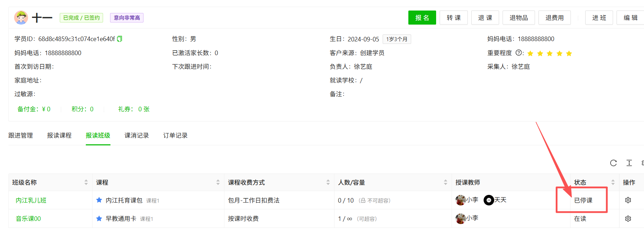Click the row height adjustment icon above the table
Screen dimensions: 644x230
tap(629, 163)
